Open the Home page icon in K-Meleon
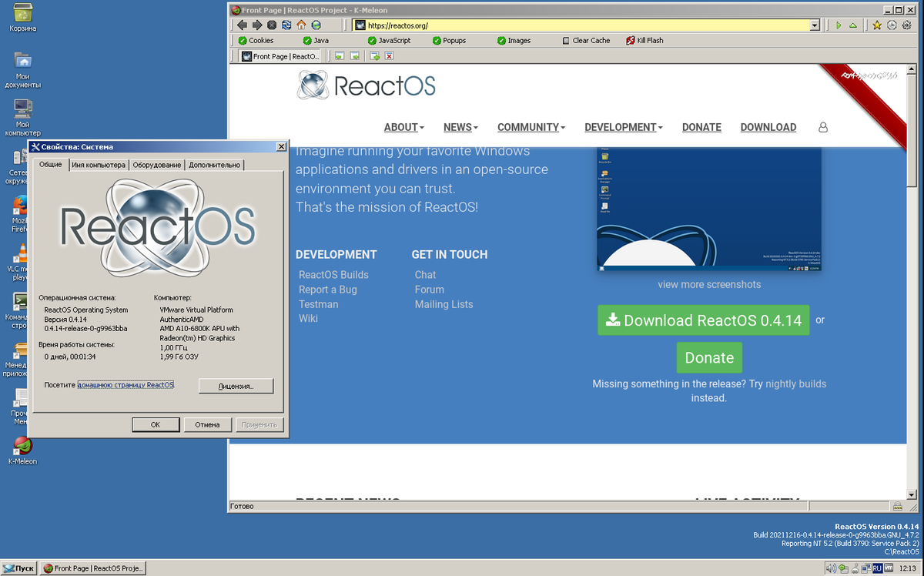This screenshot has height=576, width=924. click(301, 25)
